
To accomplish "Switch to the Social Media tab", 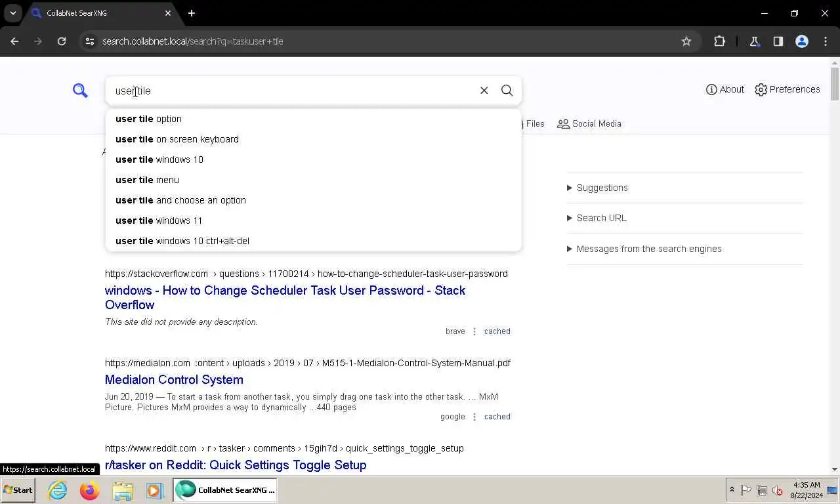I will (x=589, y=123).
